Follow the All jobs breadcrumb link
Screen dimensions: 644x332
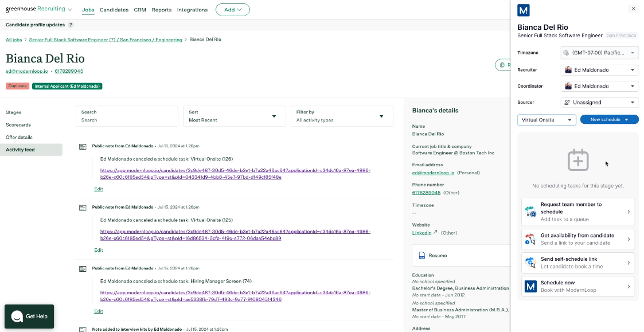13,39
